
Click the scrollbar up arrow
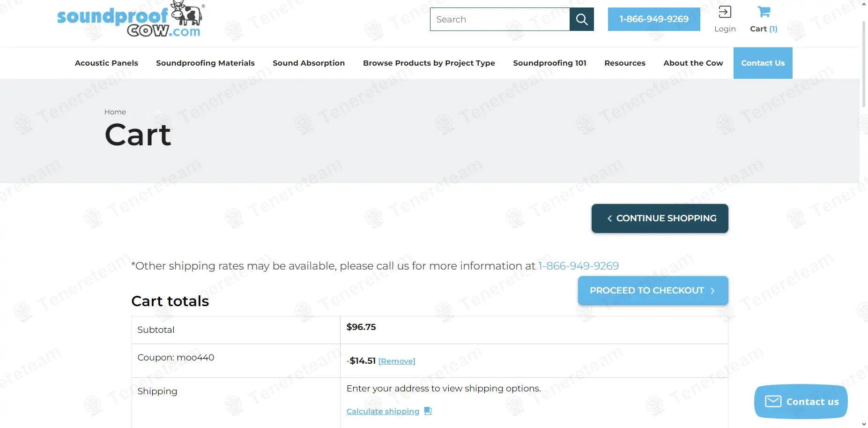coord(864,4)
